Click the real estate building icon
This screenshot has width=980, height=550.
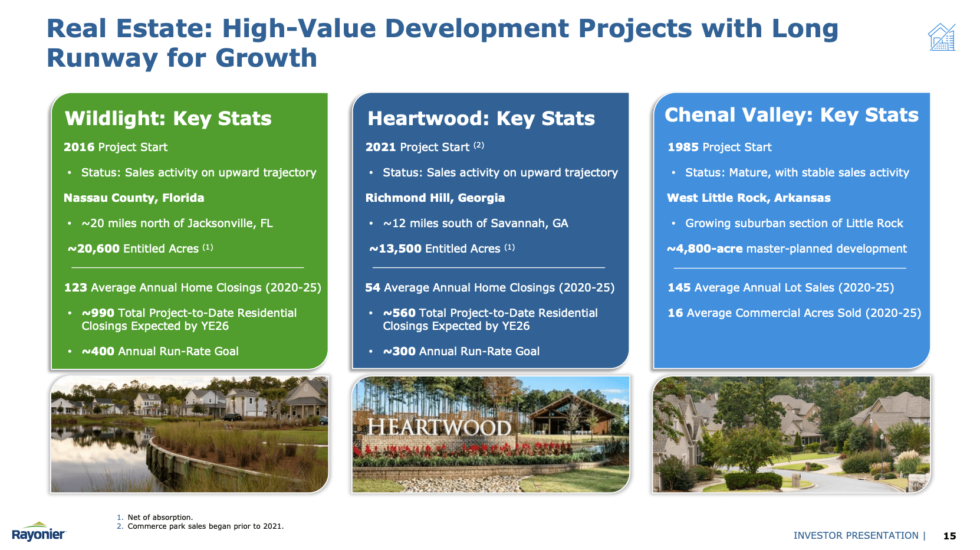[x=942, y=37]
